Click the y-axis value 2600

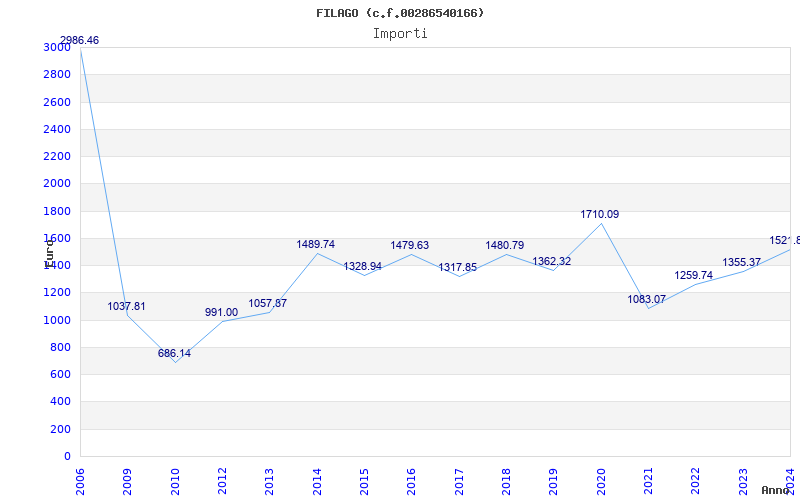57,102
